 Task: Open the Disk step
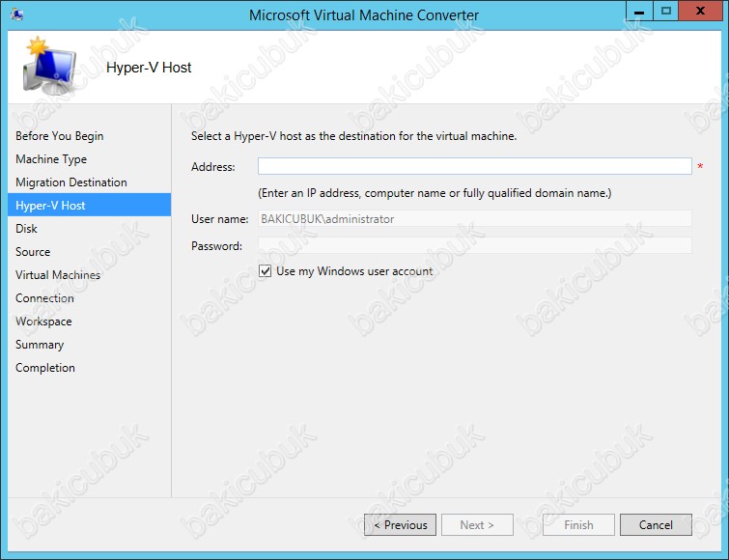26,229
